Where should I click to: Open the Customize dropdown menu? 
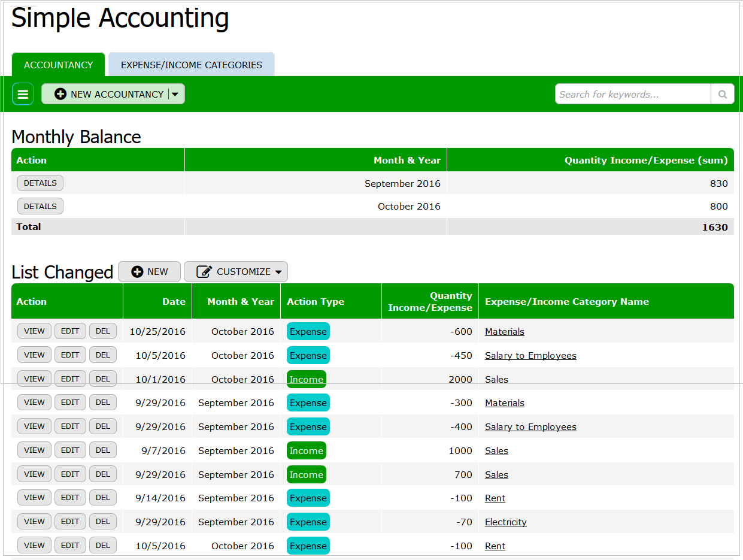click(x=236, y=272)
